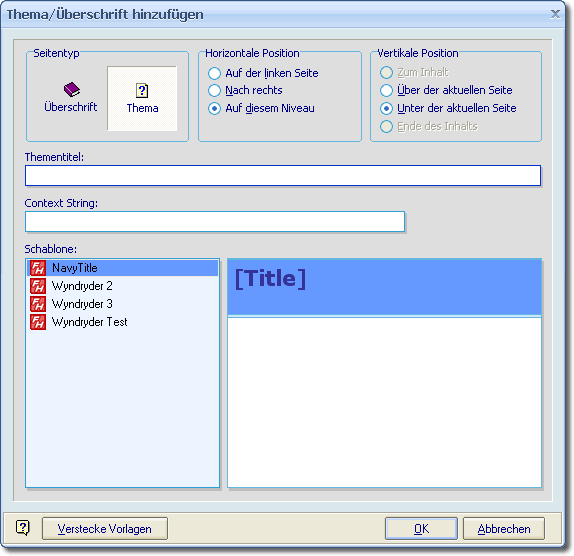Click into the Context String field
Image resolution: width=574 pixels, height=556 pixels.
click(x=215, y=221)
